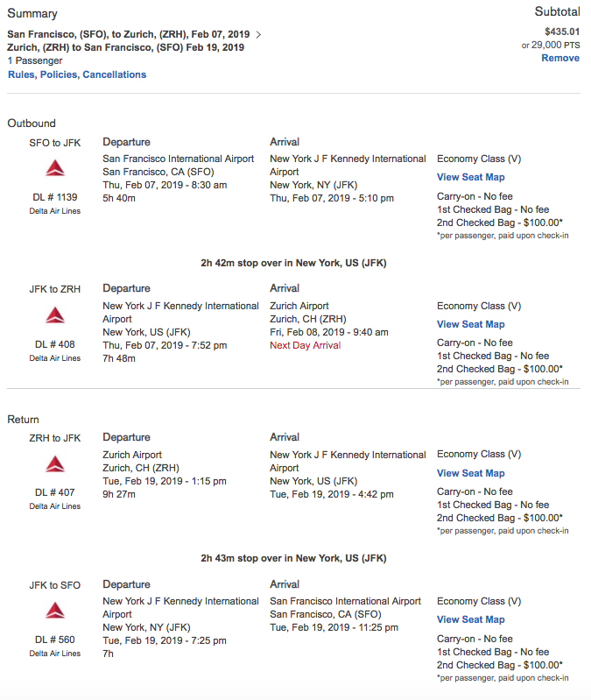Click Delta logo for flight DL 560
This screenshot has width=591, height=700.
pyautogui.click(x=55, y=611)
